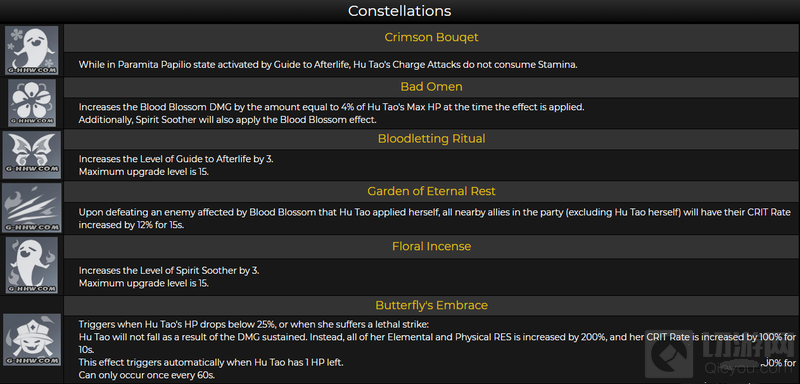Click the Garden of Eternal Rest title

(x=431, y=191)
